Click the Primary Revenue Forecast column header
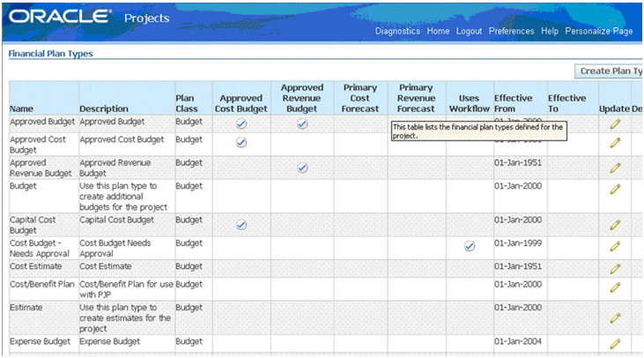The image size is (644, 358). tap(416, 98)
